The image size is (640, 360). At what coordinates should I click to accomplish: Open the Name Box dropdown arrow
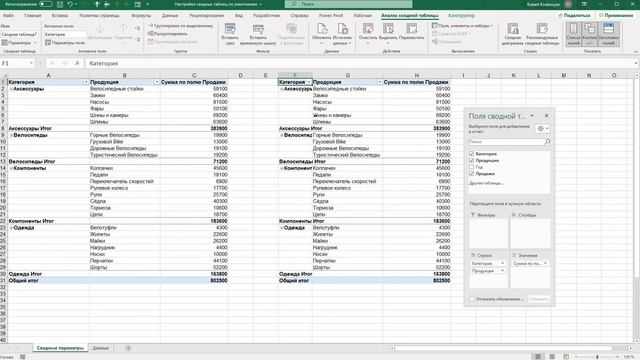coord(31,63)
